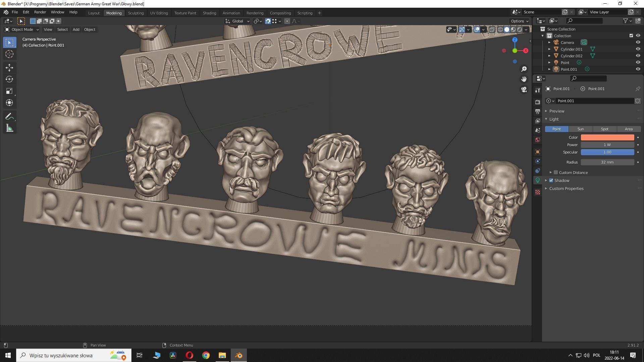
Task: Hide Point.001 with its eye icon
Action: (x=638, y=69)
